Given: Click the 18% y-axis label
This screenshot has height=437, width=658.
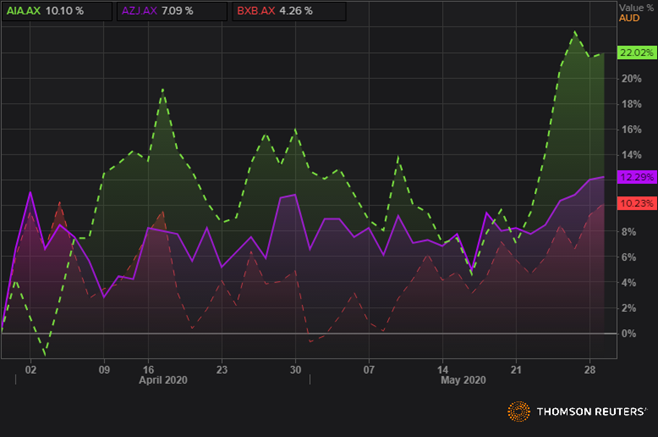Looking at the screenshot, I should click(631, 104).
